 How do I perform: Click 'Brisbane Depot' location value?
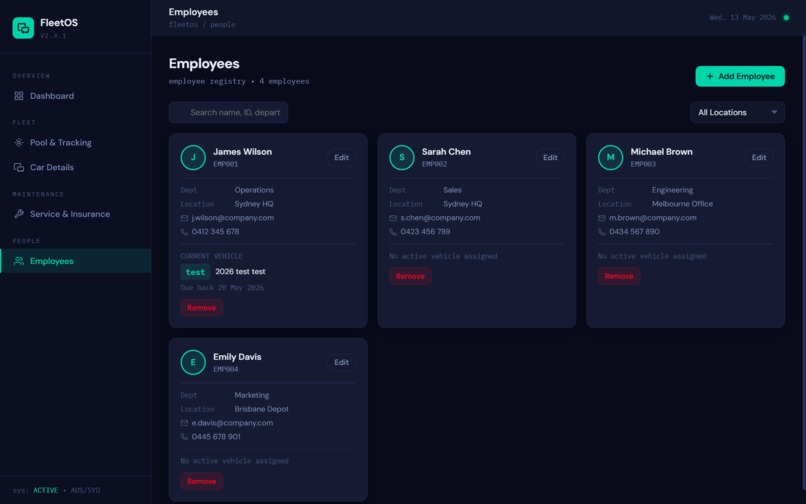[262, 409]
